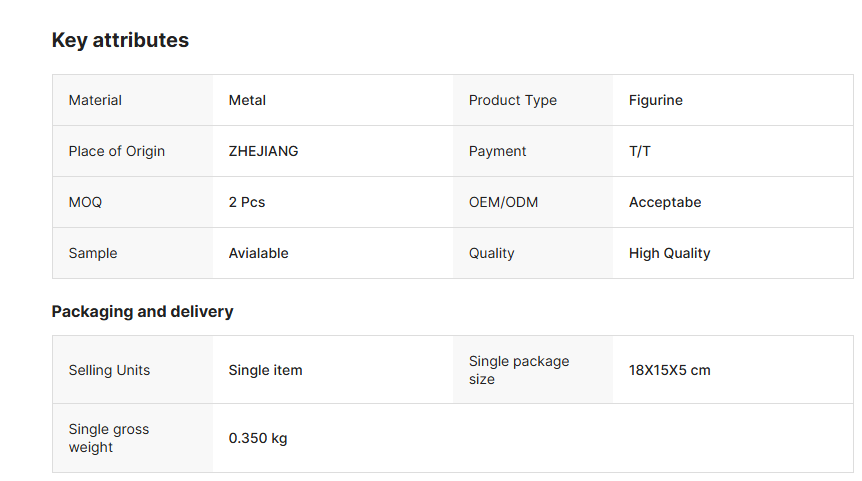The height and width of the screenshot is (481, 862).
Task: Click the Key attributes heading
Action: (120, 41)
